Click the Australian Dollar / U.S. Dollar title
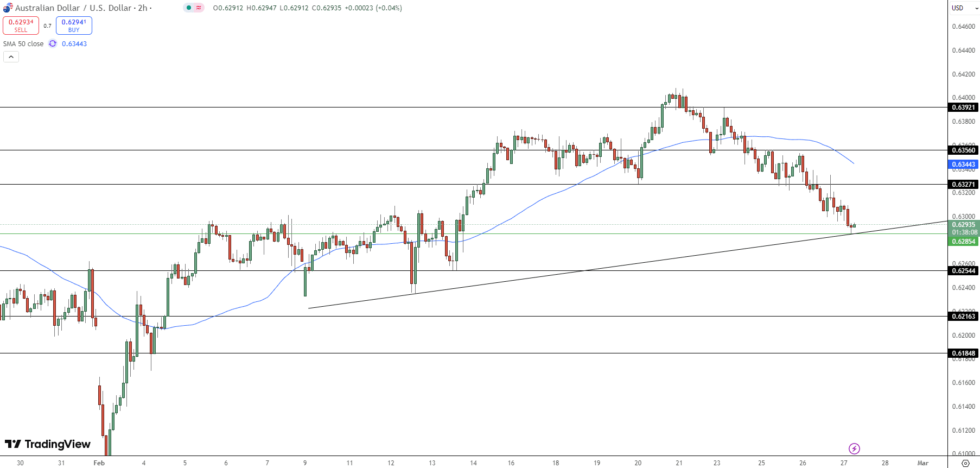Image resolution: width=980 pixels, height=468 pixels. pyautogui.click(x=73, y=8)
